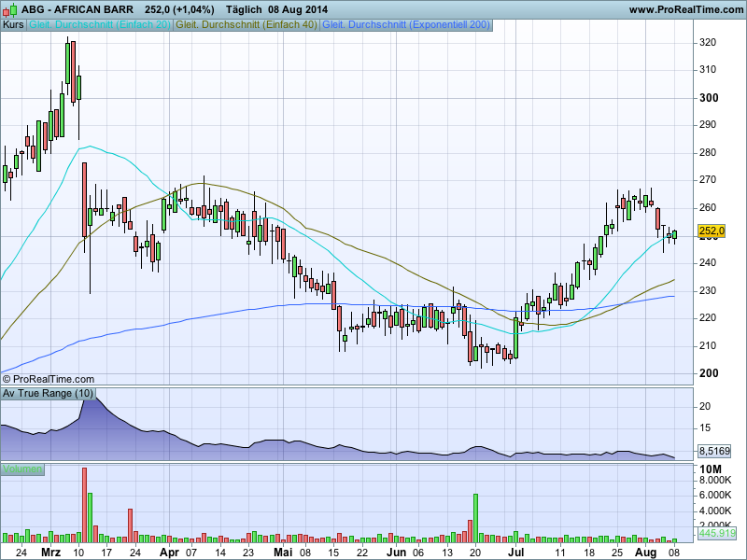
Task: Open the Gleit. Durchschnitt (Einfach 40) label
Action: coord(246,24)
